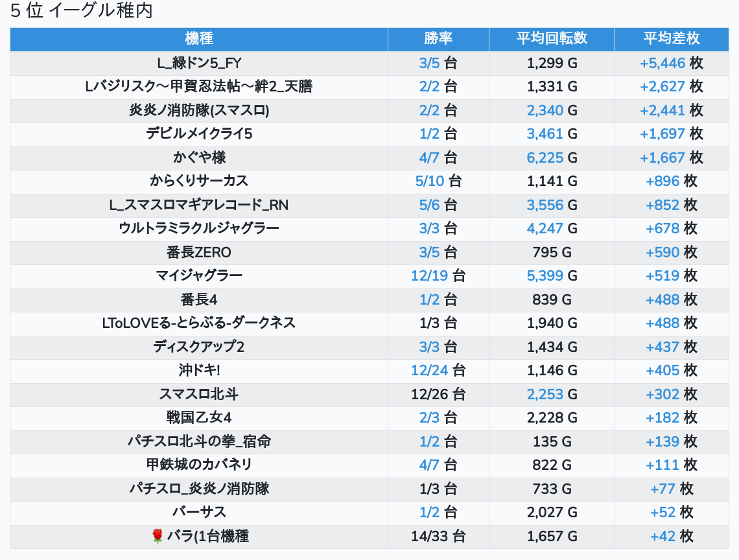Viewport: 739px width, 560px height.
Task: Select average spins 2,027 G cell
Action: [x=552, y=513]
